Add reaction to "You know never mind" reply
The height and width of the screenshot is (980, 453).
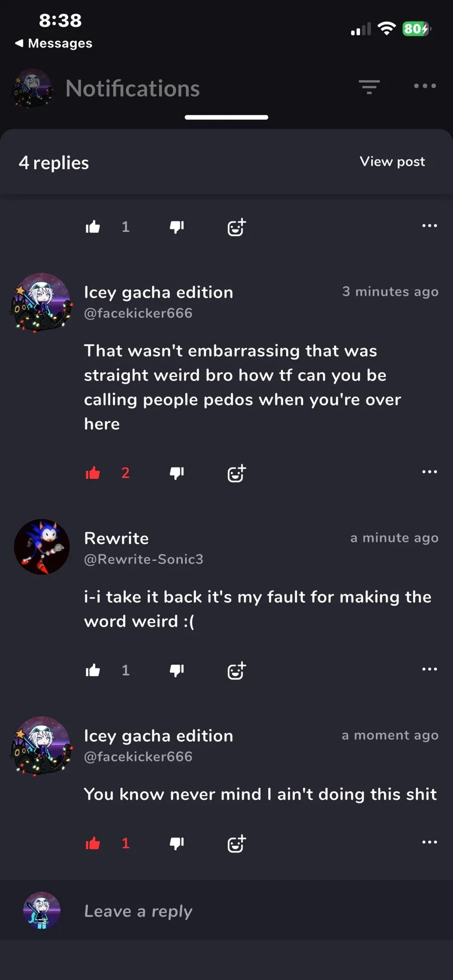236,844
